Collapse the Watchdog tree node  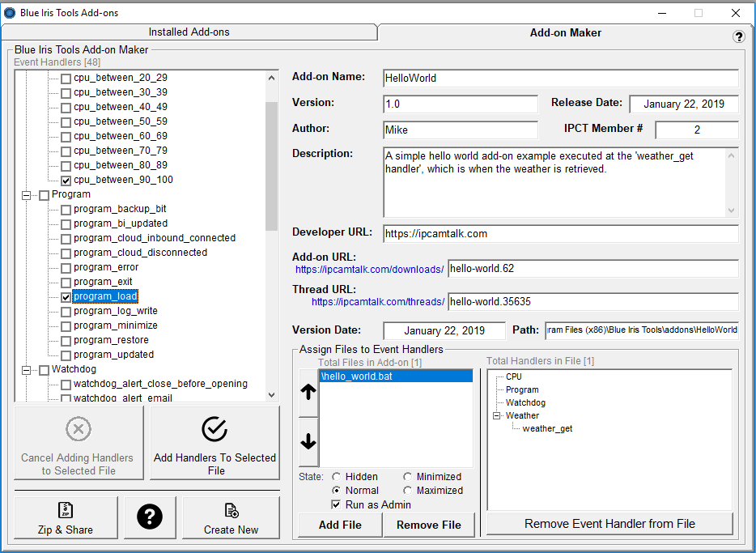click(26, 369)
